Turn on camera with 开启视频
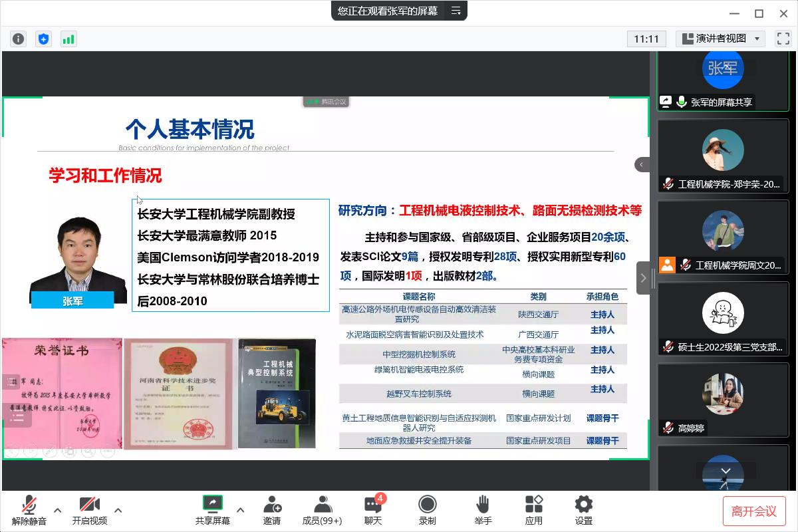798x532 pixels. click(x=89, y=509)
